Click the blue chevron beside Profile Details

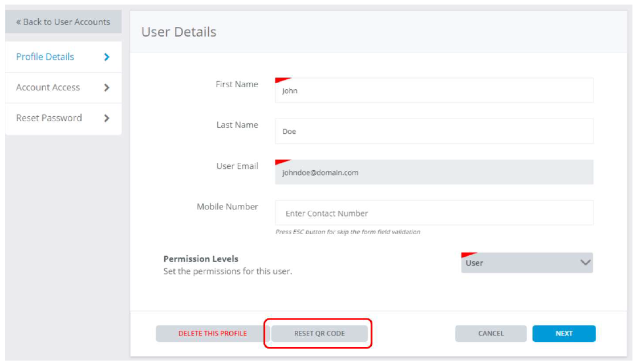(x=107, y=57)
